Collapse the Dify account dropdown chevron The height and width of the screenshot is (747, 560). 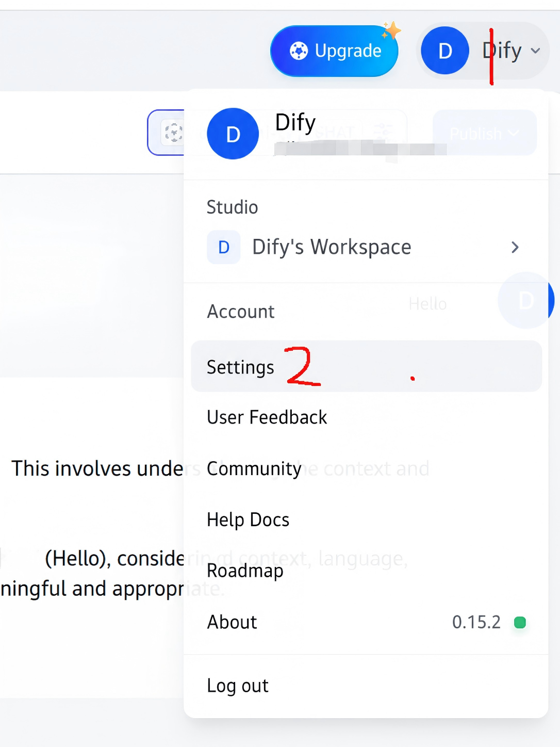pos(536,51)
